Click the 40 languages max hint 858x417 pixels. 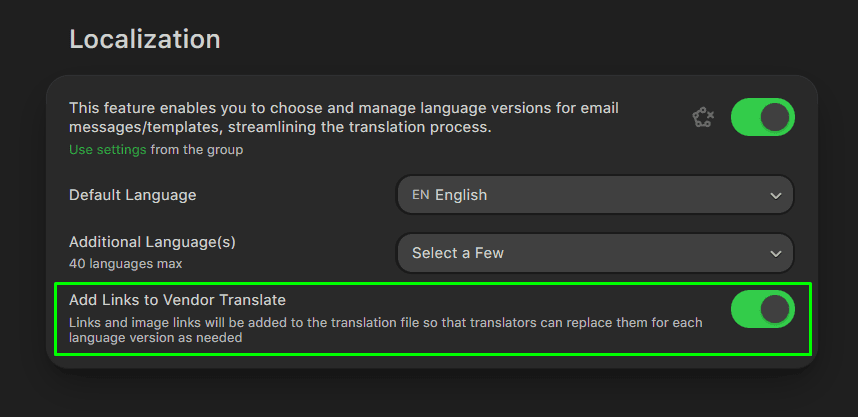click(125, 264)
